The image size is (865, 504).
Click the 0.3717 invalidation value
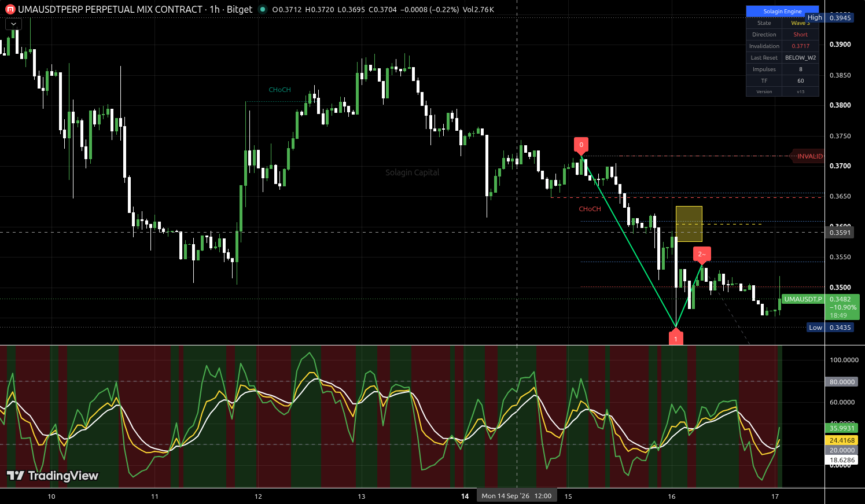click(800, 46)
